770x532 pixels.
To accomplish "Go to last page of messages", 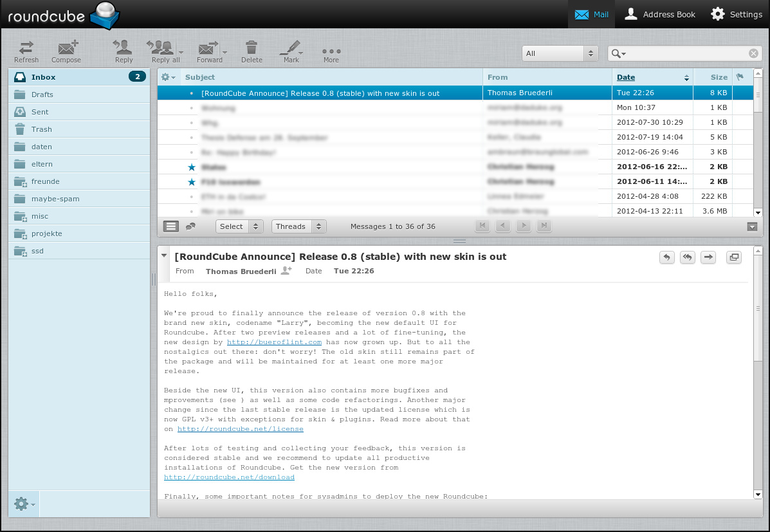I will (544, 226).
